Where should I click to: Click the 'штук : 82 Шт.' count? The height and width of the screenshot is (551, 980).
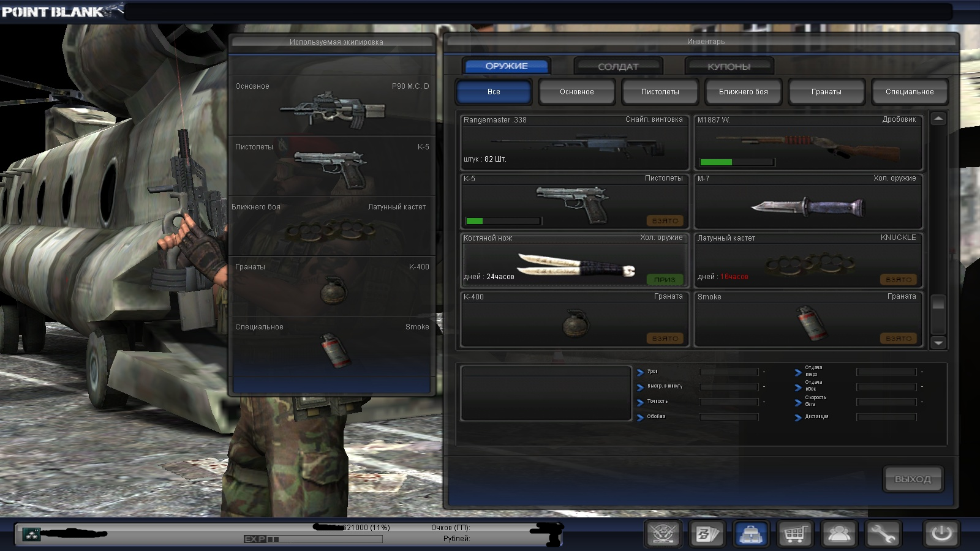pos(484,159)
